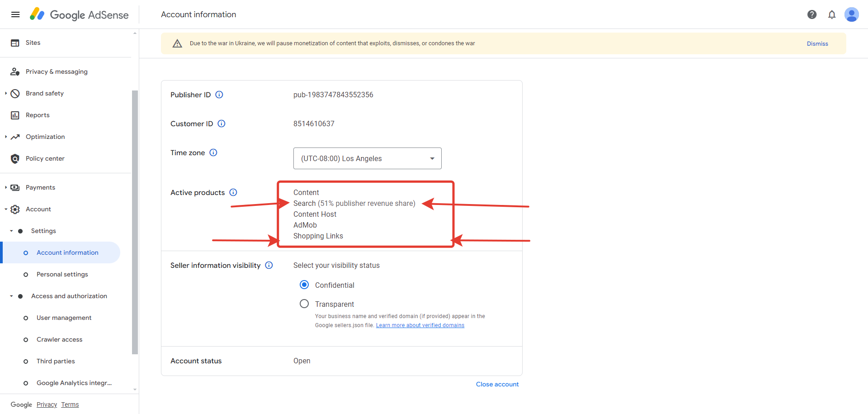Click the sidebar vertical scrollbar
The image size is (868, 414).
[135, 222]
